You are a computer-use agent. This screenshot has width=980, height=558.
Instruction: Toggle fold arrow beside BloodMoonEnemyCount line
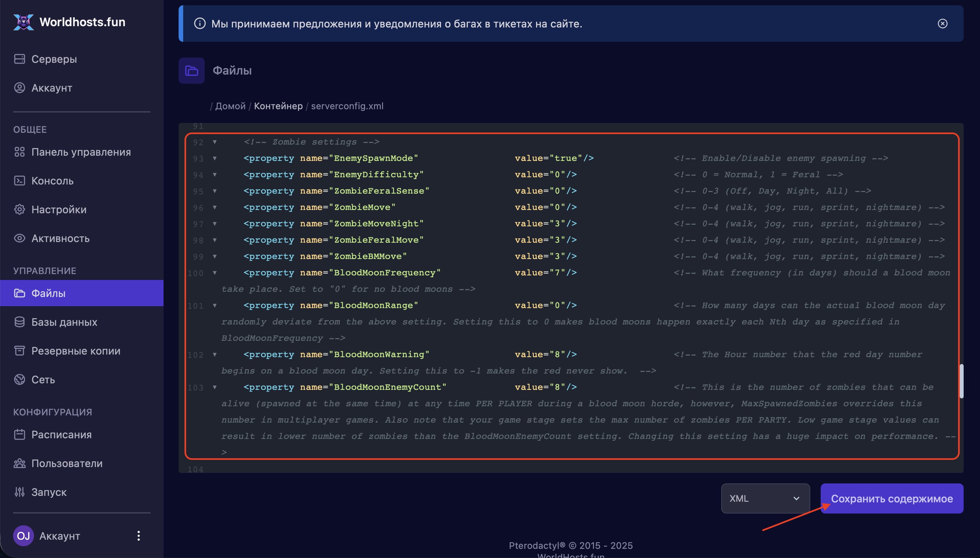coord(215,388)
